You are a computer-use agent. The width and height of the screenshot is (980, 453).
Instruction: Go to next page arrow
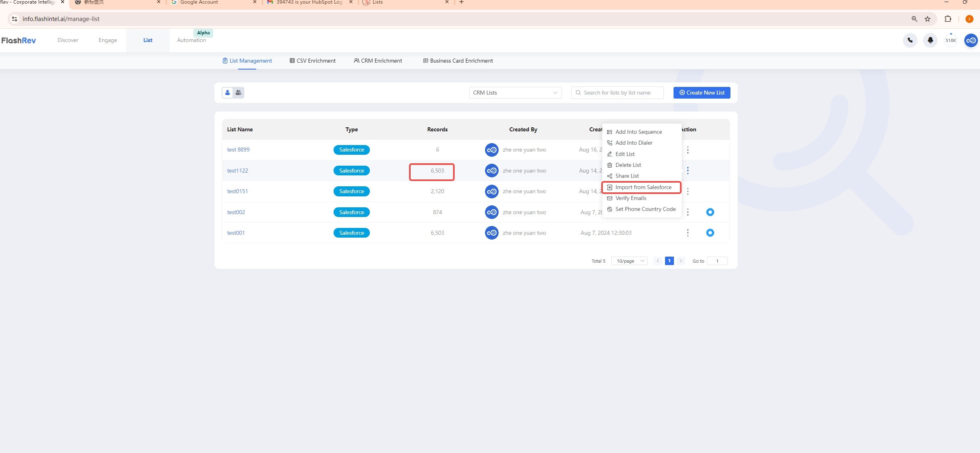click(x=681, y=261)
